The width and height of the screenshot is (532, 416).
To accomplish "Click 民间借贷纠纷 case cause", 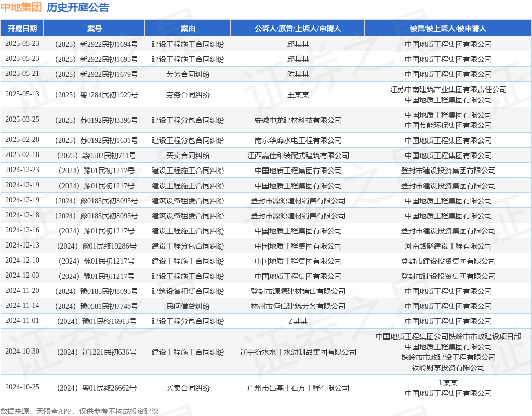I will coord(188,306).
